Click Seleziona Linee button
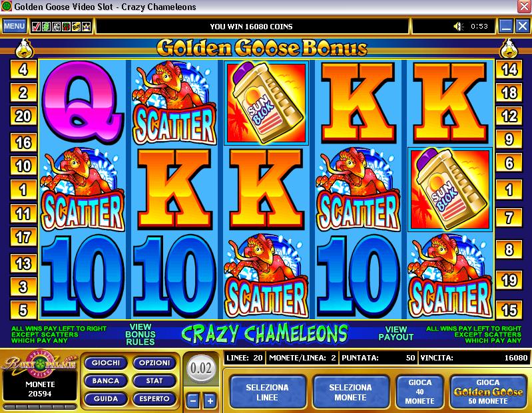 pos(268,392)
